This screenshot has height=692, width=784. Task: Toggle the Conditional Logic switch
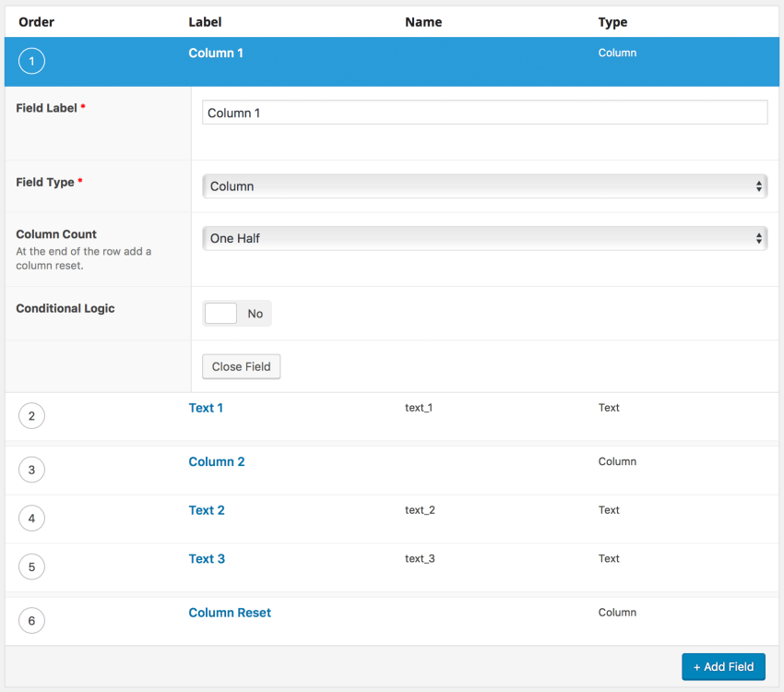coord(236,314)
